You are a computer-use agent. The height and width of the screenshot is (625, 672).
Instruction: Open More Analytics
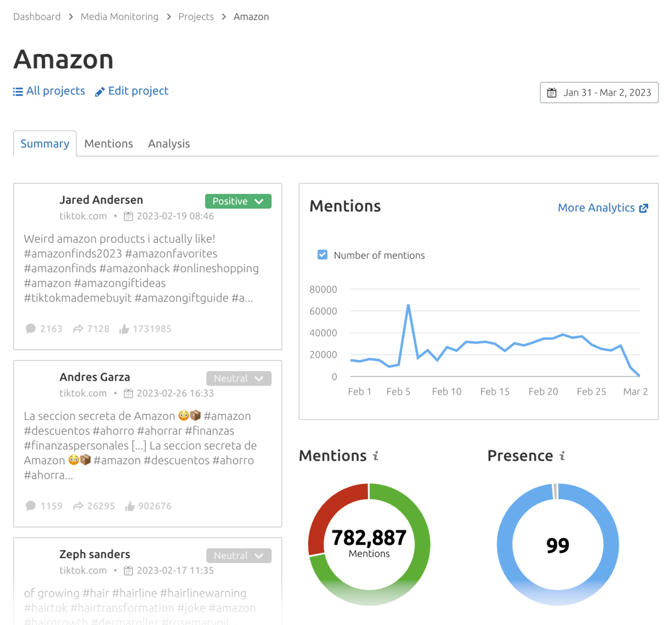point(596,207)
